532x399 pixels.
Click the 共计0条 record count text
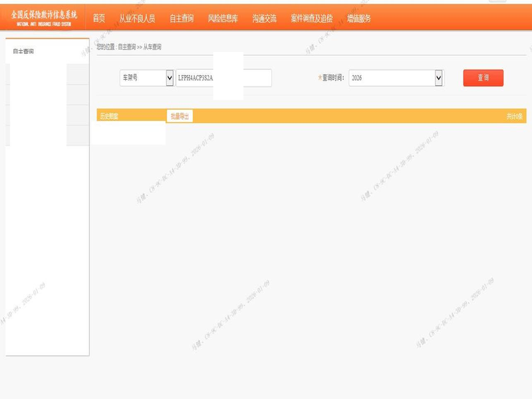coord(514,116)
